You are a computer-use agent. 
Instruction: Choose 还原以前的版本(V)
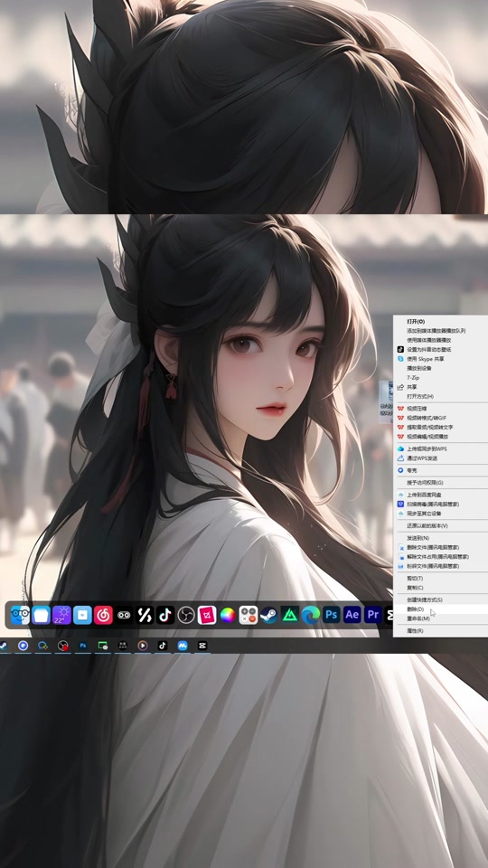point(440,526)
